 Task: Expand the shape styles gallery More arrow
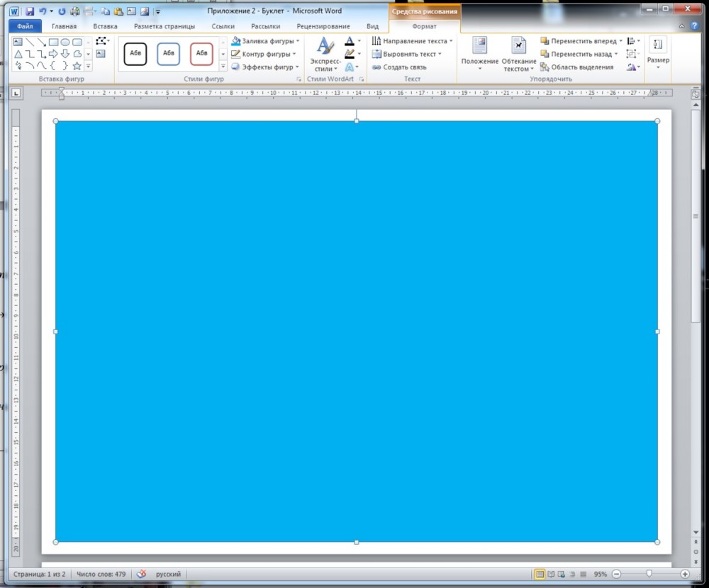click(x=223, y=66)
